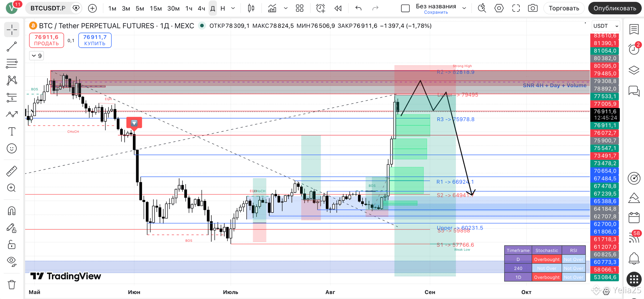
Task: Open the USDT currency dropdown
Action: tap(606, 26)
